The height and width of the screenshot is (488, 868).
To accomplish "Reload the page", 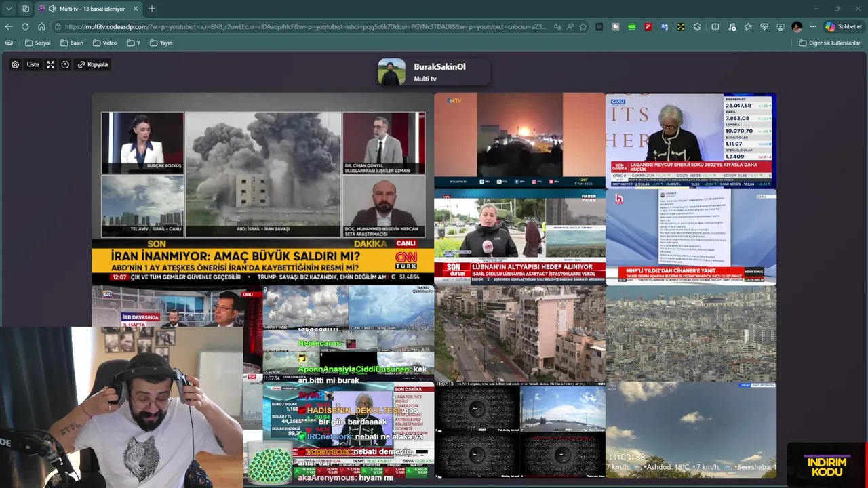I will click(x=25, y=26).
